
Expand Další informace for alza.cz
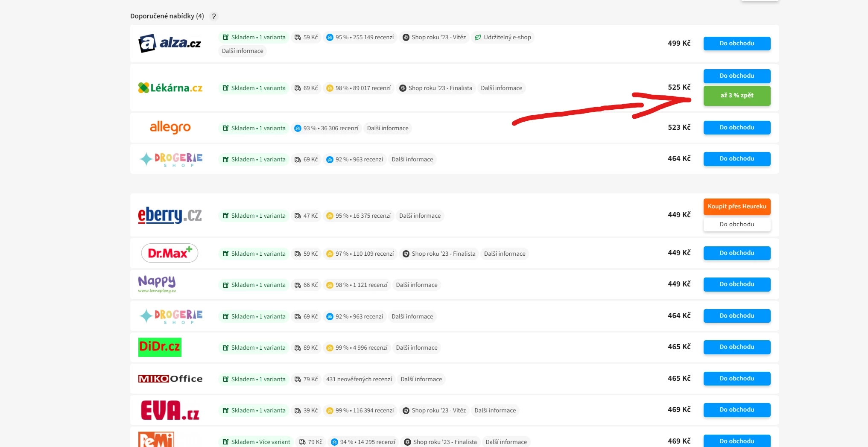point(243,51)
